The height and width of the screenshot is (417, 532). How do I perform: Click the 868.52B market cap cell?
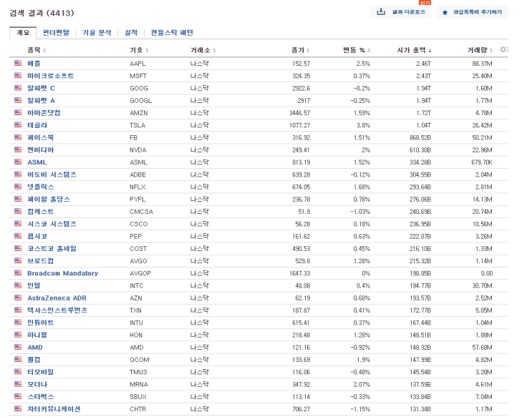pyautogui.click(x=420, y=137)
